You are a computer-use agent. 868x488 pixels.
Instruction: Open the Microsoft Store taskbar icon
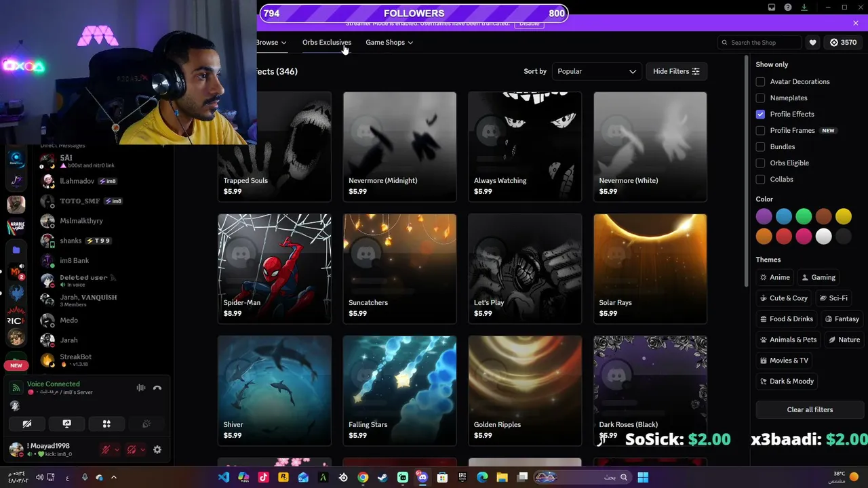(x=442, y=477)
